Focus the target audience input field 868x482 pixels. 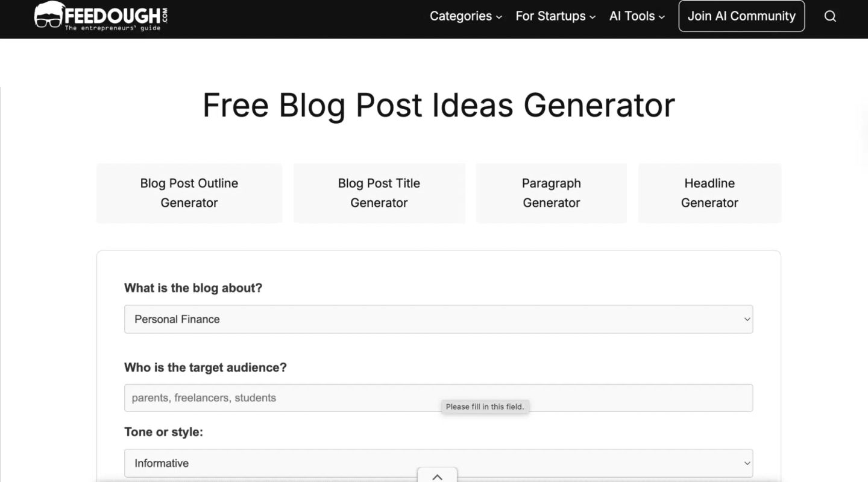click(x=438, y=398)
